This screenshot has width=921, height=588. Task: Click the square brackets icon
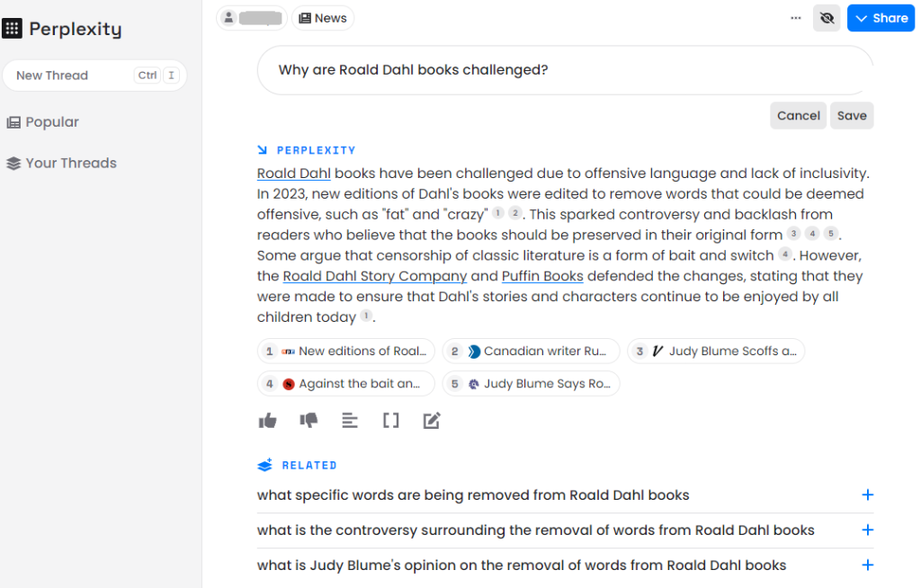390,421
